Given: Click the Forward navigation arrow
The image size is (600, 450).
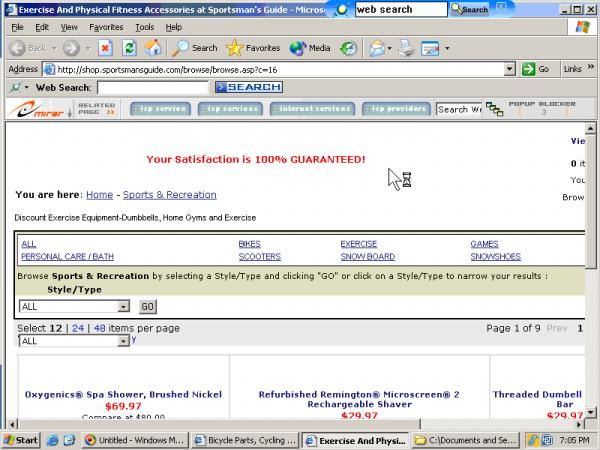Looking at the screenshot, I should click(71, 48).
